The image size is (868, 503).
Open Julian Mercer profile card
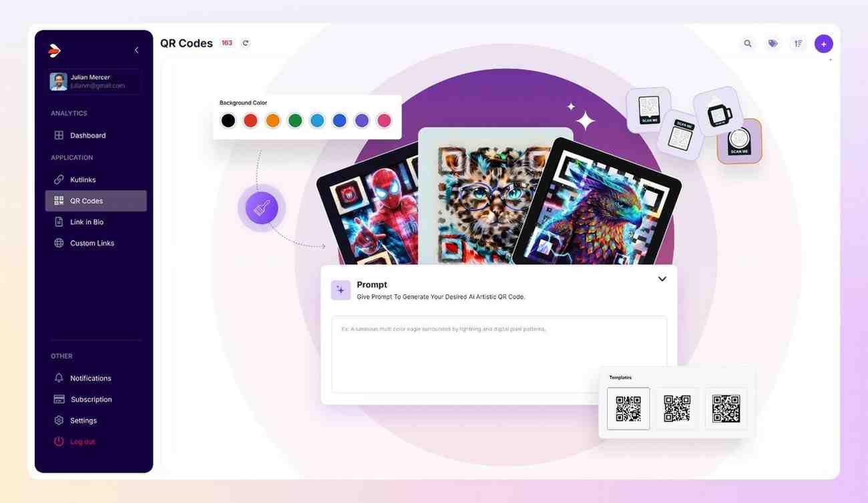pyautogui.click(x=93, y=81)
